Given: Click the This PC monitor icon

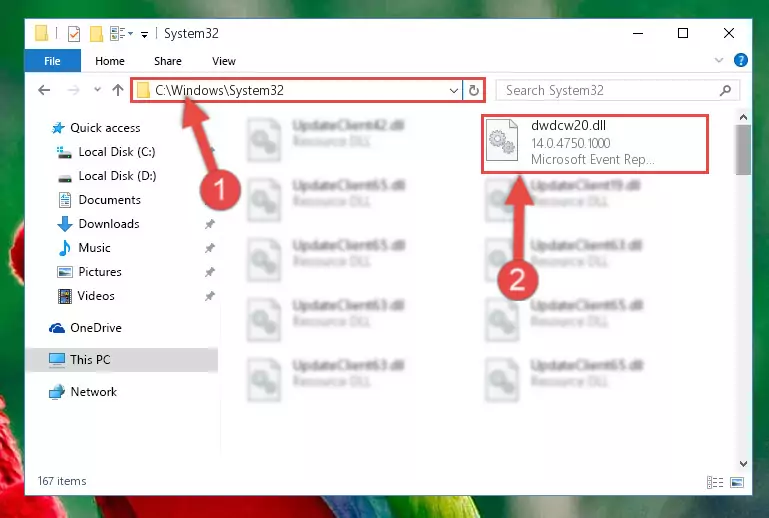Looking at the screenshot, I should (57, 360).
